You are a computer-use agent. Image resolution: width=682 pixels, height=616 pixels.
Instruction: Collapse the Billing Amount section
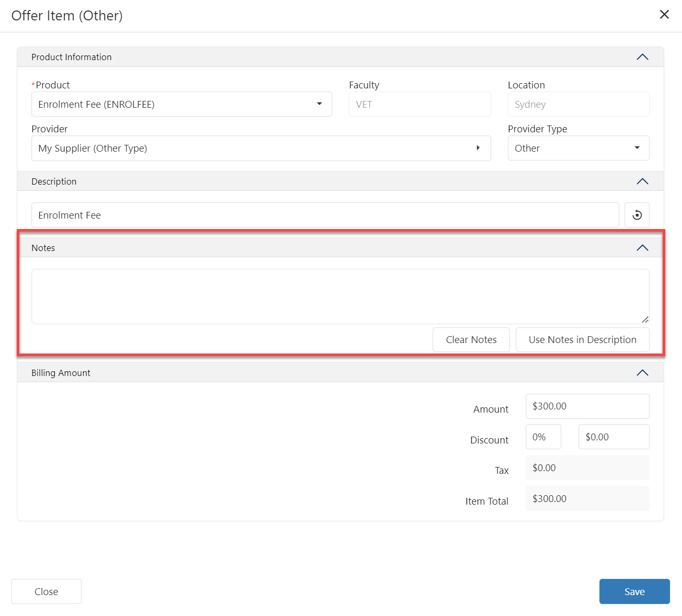coord(642,373)
